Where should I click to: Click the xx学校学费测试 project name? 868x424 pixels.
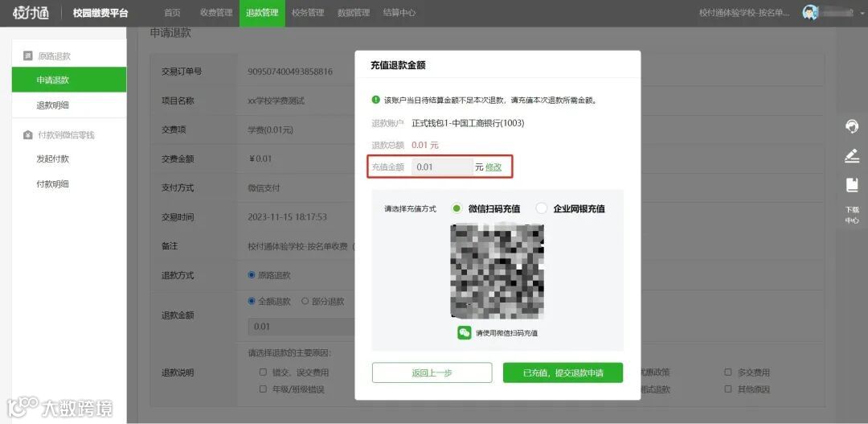coord(276,101)
